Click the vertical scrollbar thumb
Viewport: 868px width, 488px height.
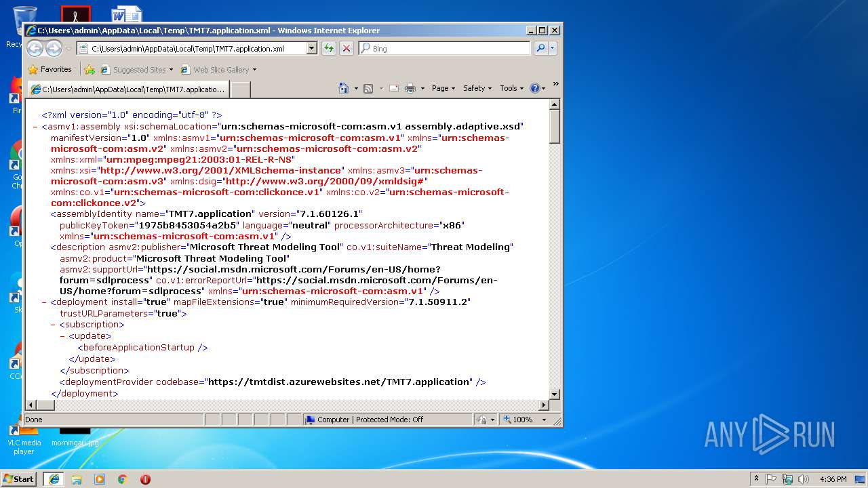pyautogui.click(x=554, y=127)
